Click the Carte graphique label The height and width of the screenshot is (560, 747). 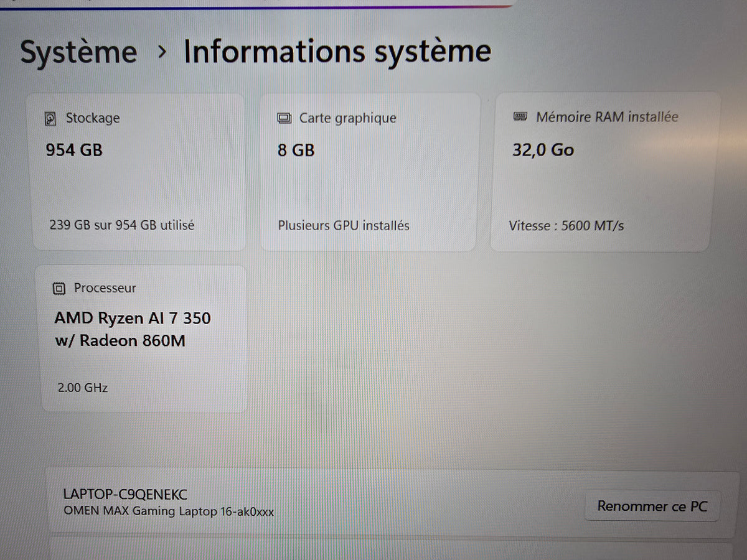[x=348, y=118]
